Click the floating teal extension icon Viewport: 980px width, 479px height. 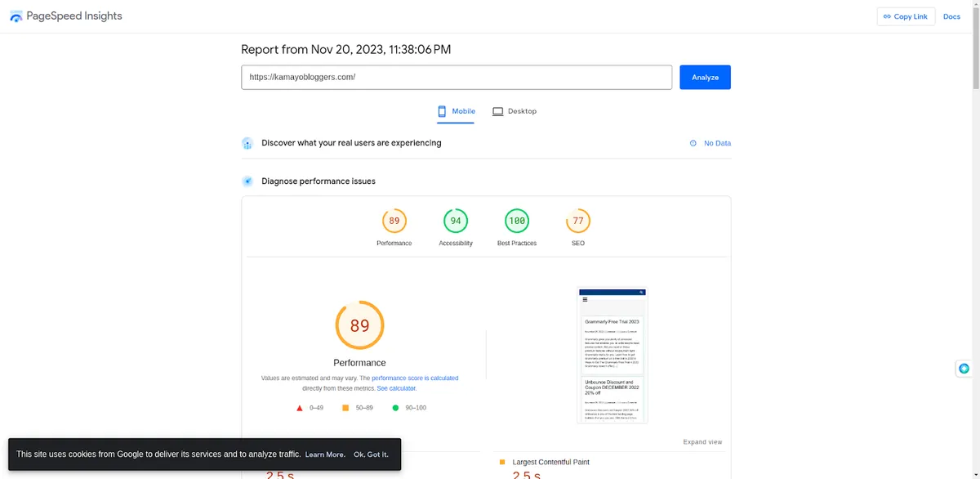(964, 369)
